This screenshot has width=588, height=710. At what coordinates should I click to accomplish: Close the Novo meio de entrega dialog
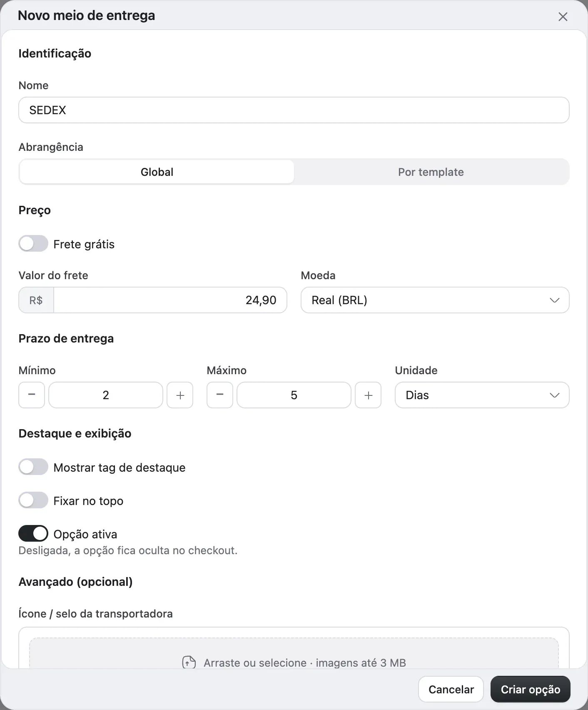[x=563, y=17]
